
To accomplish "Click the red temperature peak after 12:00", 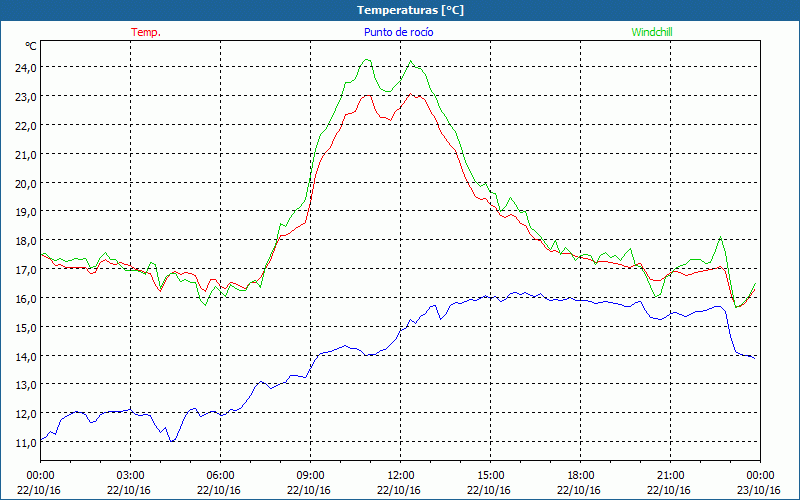I will tap(411, 94).
